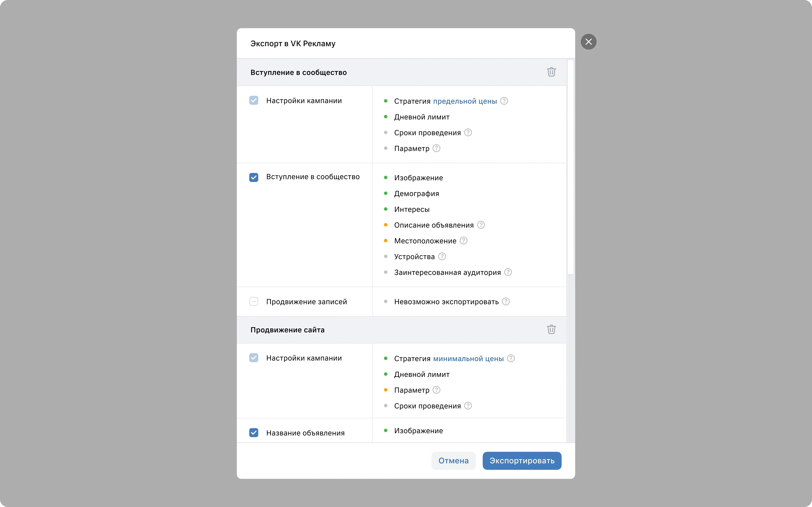Image resolution: width=812 pixels, height=507 pixels.
Task: Open the предельной цены link
Action: tap(465, 101)
